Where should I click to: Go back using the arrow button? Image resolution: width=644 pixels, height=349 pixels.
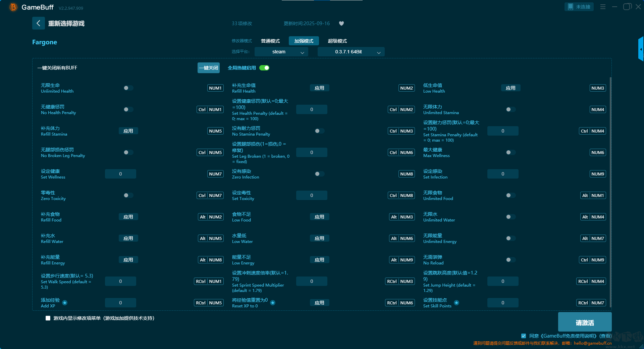[x=38, y=23]
